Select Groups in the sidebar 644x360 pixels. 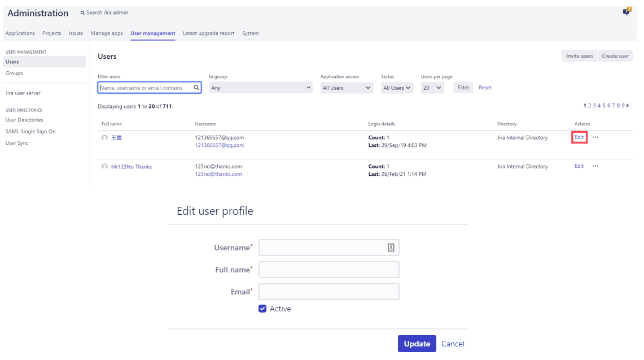pos(14,73)
